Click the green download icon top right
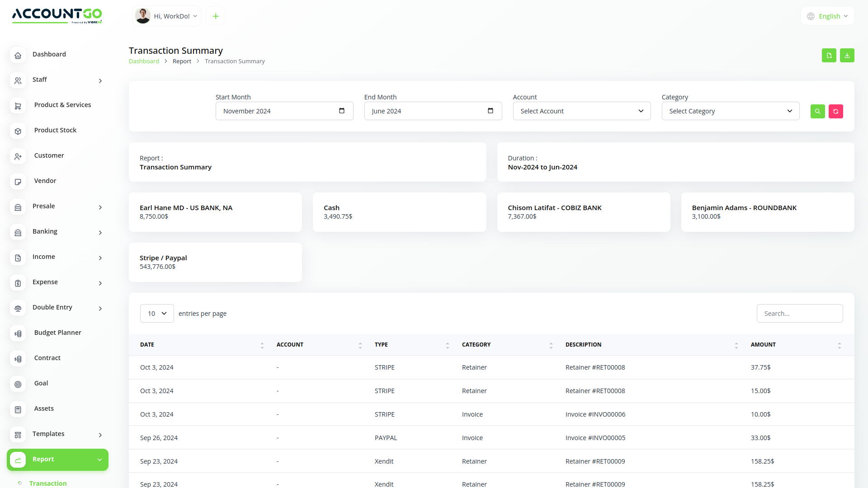The height and width of the screenshot is (488, 868). 847,55
